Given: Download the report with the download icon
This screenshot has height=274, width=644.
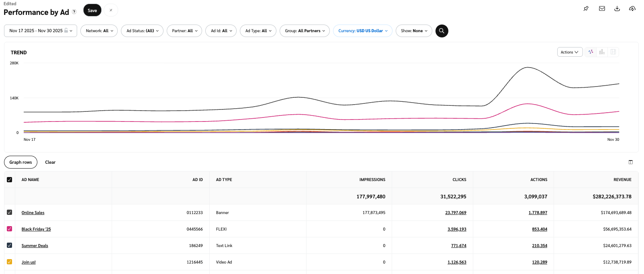Looking at the screenshot, I should [x=617, y=8].
